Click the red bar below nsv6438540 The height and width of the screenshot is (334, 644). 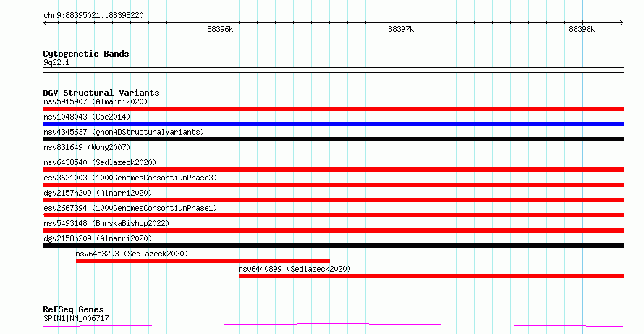pos(334,170)
